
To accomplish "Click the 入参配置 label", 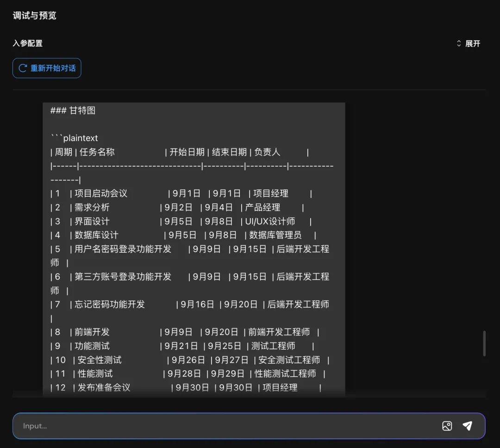I will click(28, 44).
